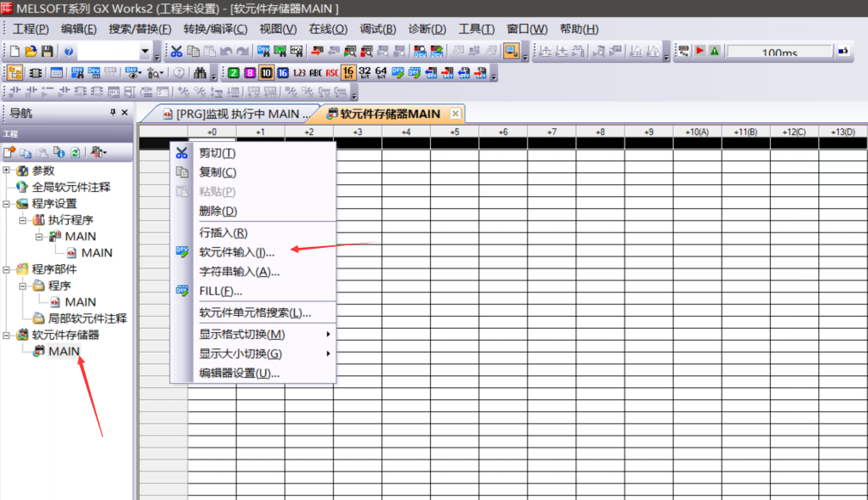This screenshot has height=500, width=868.
Task: Collapse the 执行程序 tree node
Action: [x=22, y=220]
